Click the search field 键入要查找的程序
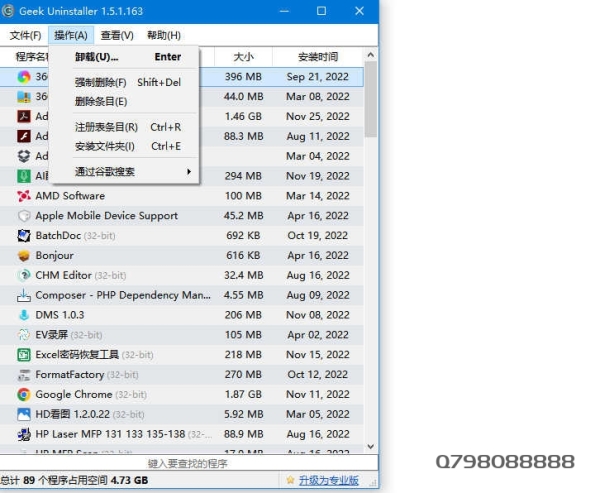 pyautogui.click(x=188, y=464)
